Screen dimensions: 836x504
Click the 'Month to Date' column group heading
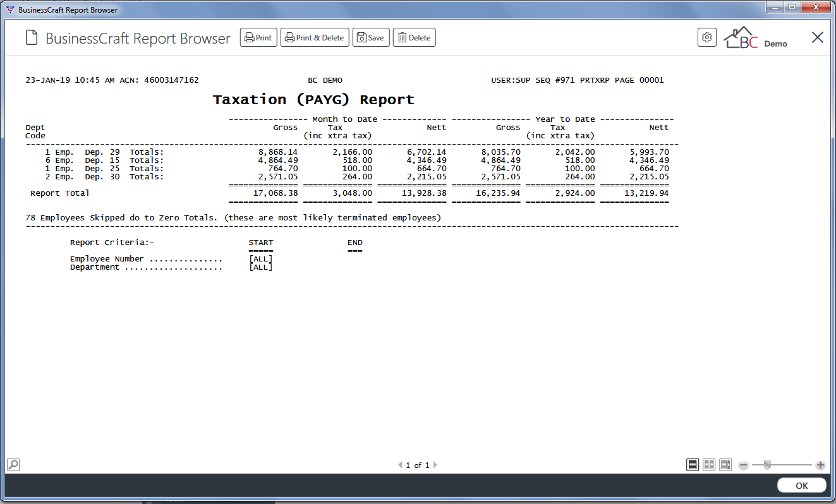344,119
